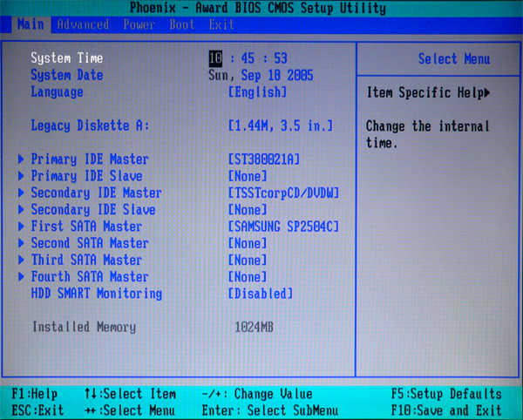This screenshot has height=420, width=523.
Task: Click the ESC:Exit hint
Action: pyautogui.click(x=37, y=410)
